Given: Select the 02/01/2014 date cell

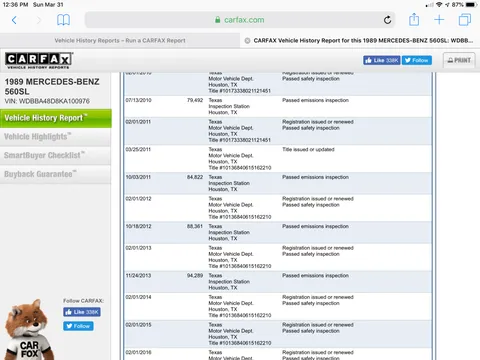Looking at the screenshot, I should click(138, 297).
